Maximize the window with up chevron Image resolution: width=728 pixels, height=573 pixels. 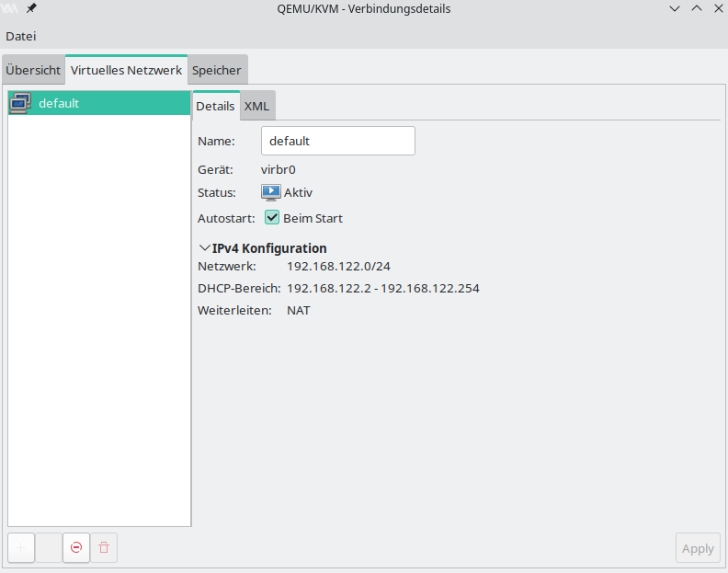(697, 8)
